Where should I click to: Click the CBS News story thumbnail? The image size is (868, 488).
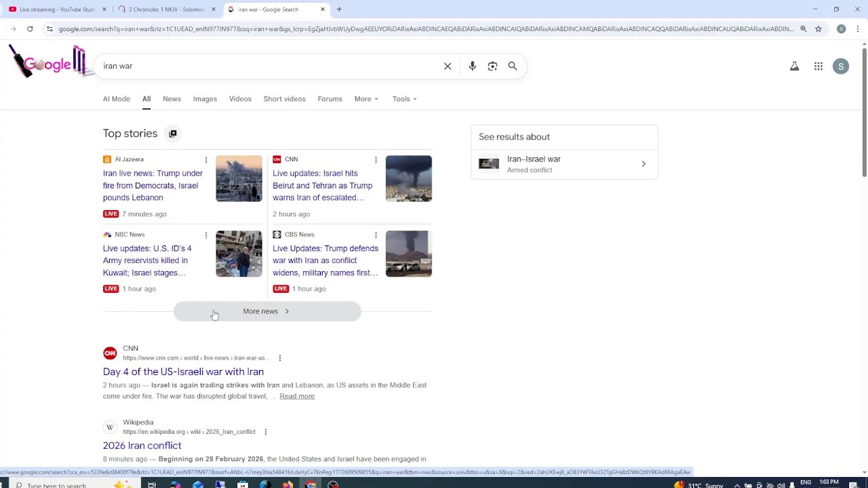pos(409,254)
